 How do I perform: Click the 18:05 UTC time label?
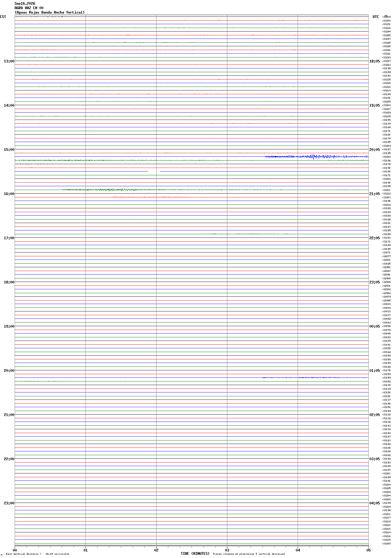point(375,61)
